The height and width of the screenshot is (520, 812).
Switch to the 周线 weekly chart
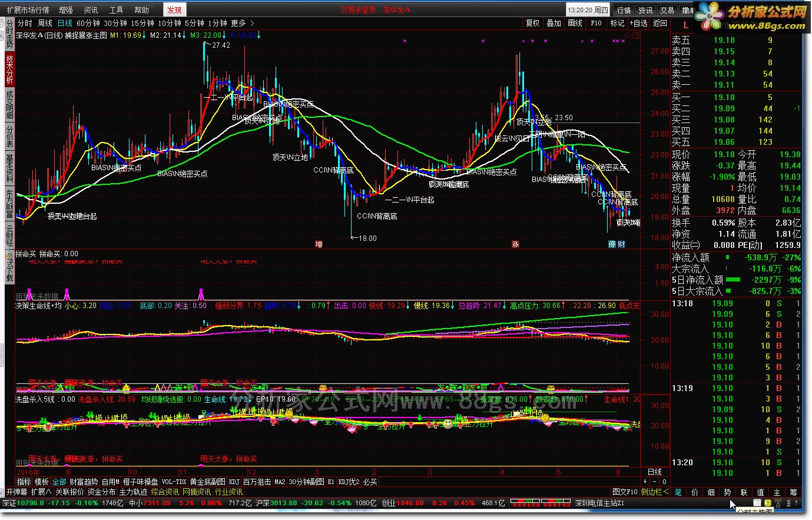[x=45, y=23]
